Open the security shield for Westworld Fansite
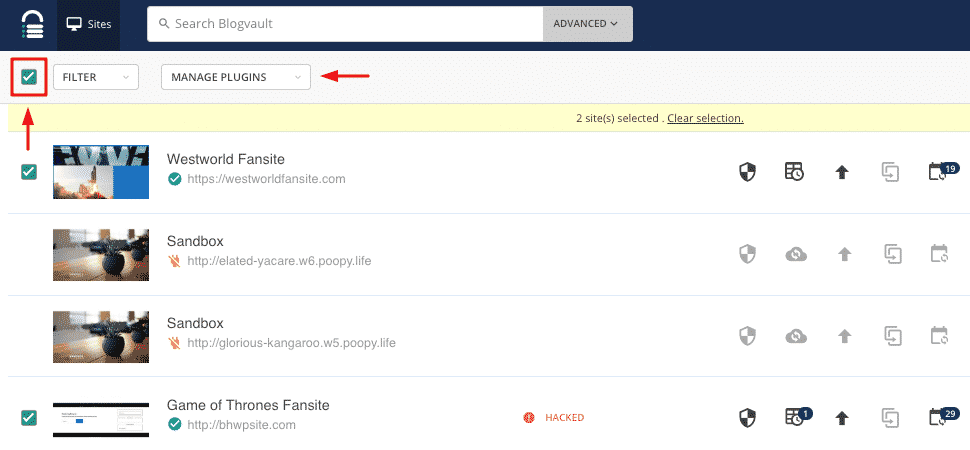The image size is (970, 450). [747, 172]
